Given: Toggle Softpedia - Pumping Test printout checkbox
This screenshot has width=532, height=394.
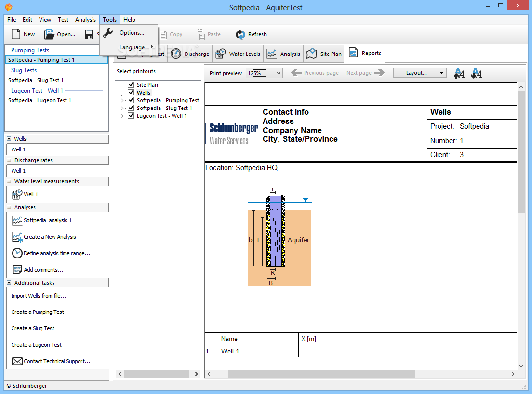Looking at the screenshot, I should pos(131,100).
